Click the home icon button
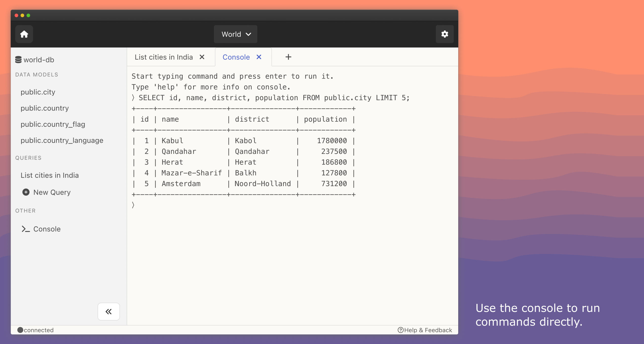Screen dimensions: 644x344 point(24,34)
